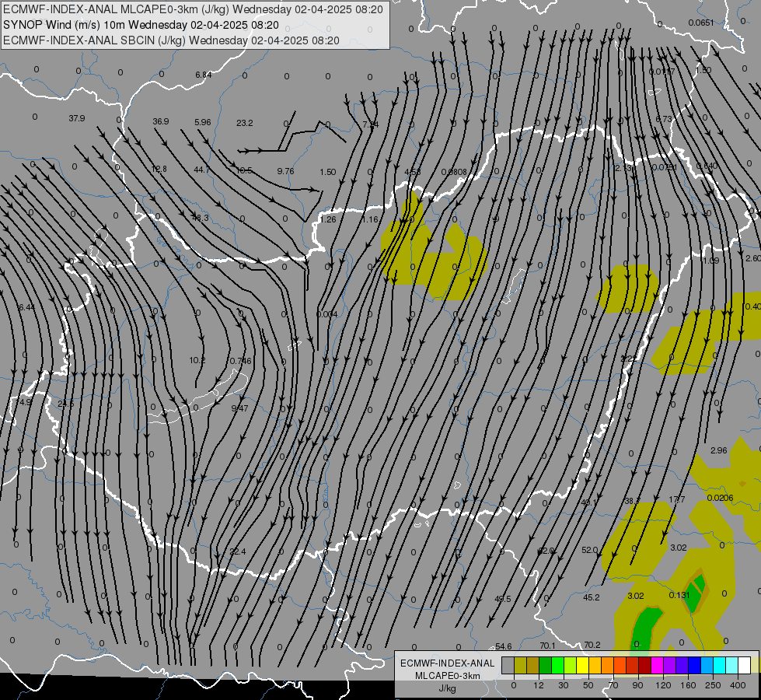Click the 0.0651 value on the map
Image resolution: width=761 pixels, height=700 pixels.
coord(701,23)
